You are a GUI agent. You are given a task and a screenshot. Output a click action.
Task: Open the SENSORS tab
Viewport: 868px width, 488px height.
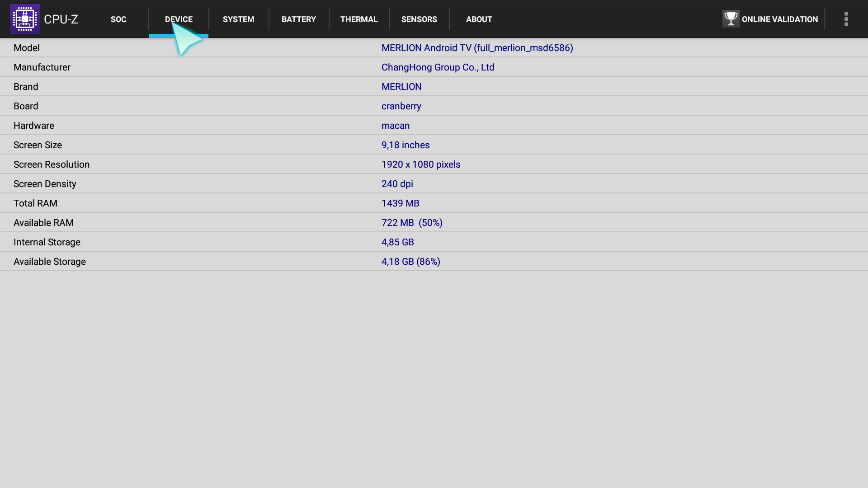pos(419,19)
